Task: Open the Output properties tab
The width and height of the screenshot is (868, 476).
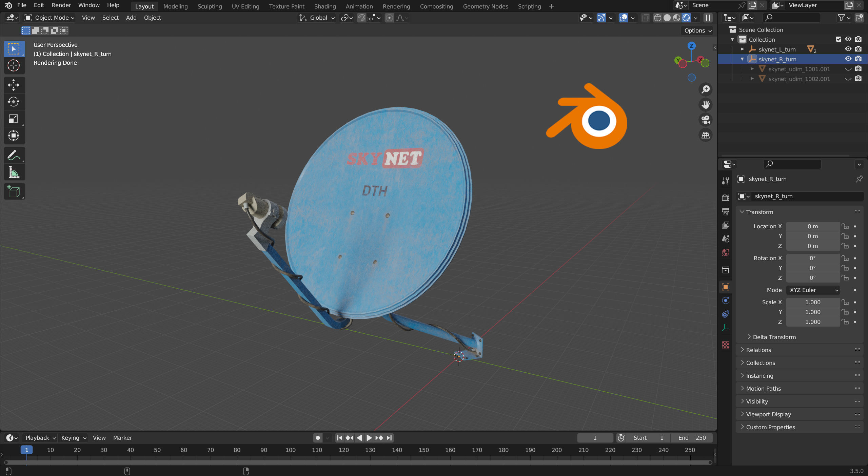Action: coord(726,212)
